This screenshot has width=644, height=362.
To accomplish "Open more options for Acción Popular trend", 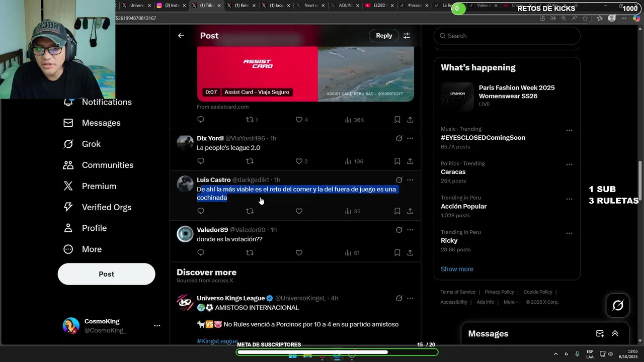I will (x=569, y=199).
